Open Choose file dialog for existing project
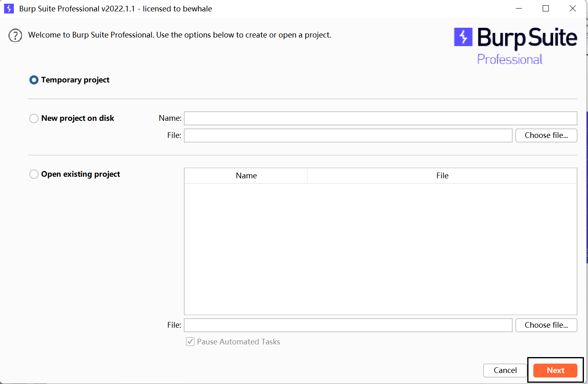 (546, 325)
